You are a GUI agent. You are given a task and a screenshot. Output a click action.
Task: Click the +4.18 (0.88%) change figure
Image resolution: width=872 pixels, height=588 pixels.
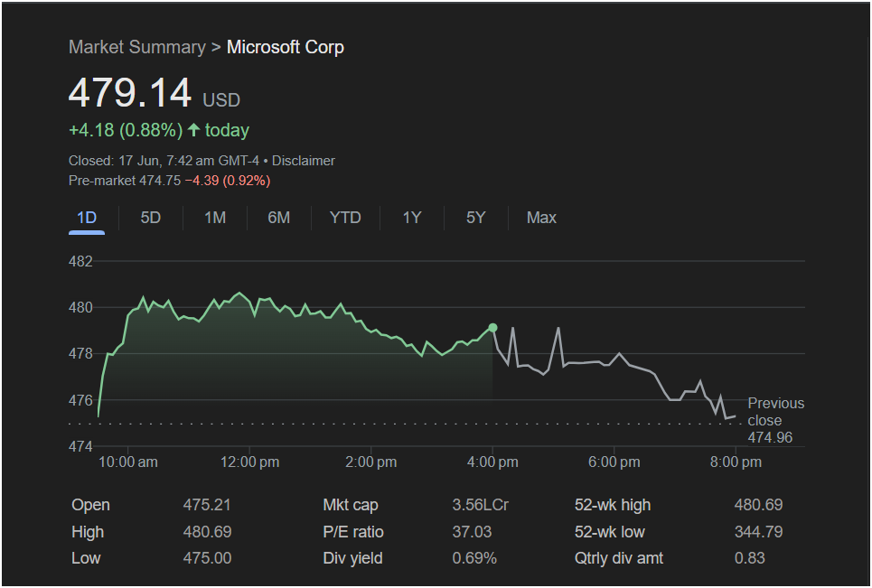click(126, 130)
